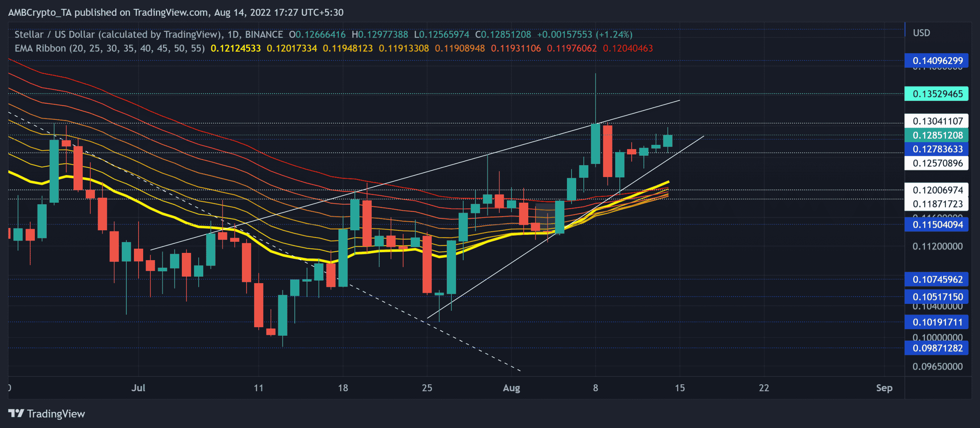Click the 0.12006974 price label
980x428 pixels.
tap(936, 190)
